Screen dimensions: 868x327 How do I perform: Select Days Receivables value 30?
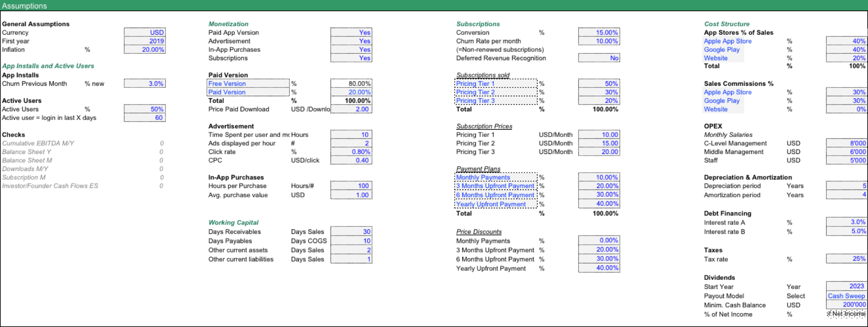pyautogui.click(x=351, y=231)
